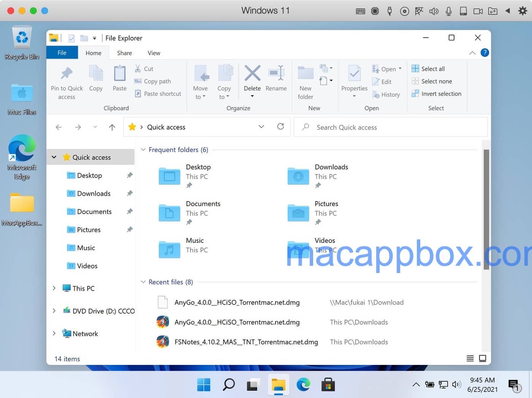This screenshot has height=398, width=532.
Task: Expand Network in the tree
Action: click(x=54, y=333)
